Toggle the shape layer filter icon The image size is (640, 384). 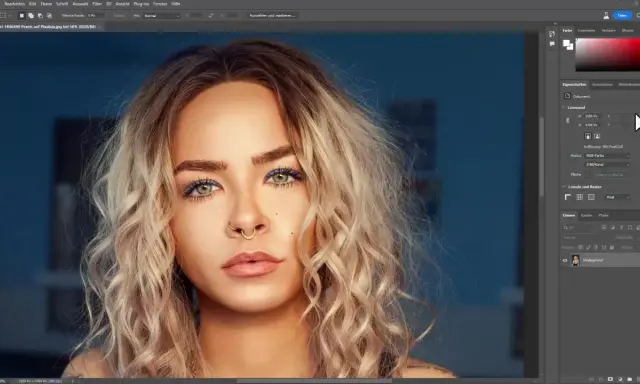point(630,227)
